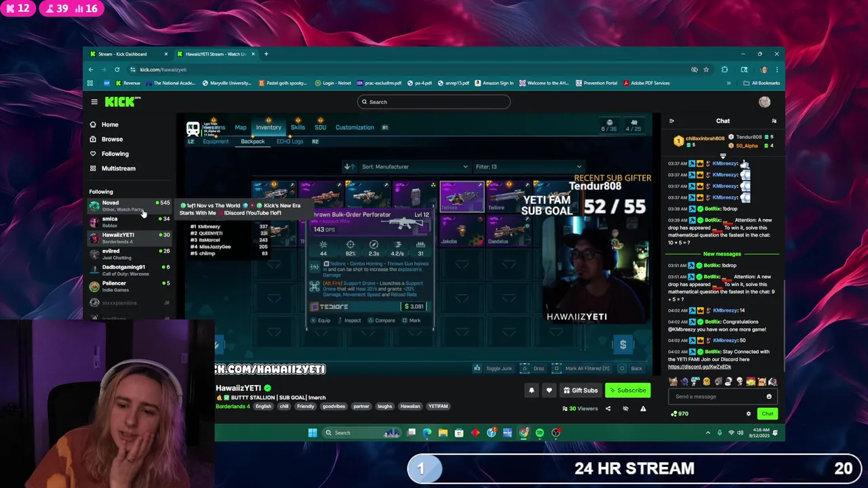Viewport: 868px width, 488px height.
Task: Open the evilred followed channel
Action: (130, 254)
